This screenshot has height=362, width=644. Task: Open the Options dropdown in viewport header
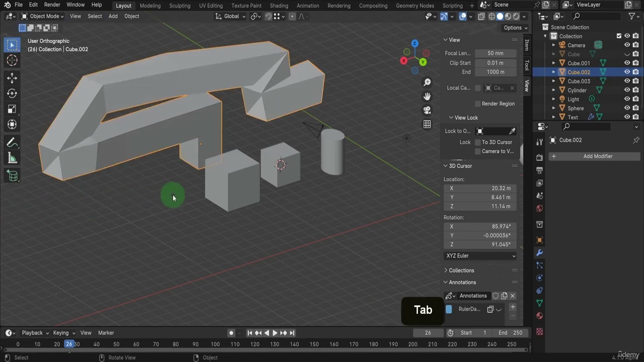click(515, 28)
